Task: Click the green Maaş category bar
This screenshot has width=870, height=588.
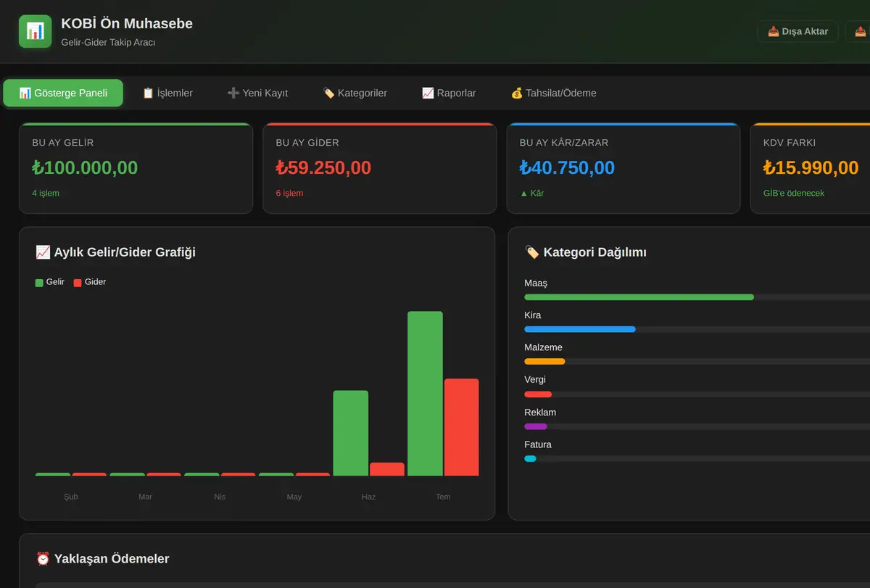Action: point(639,297)
